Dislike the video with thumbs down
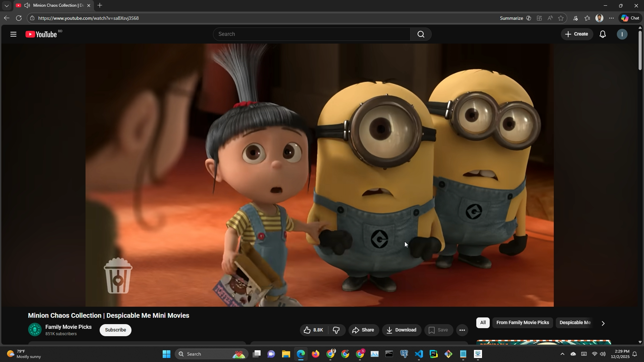The width and height of the screenshot is (644, 362). click(336, 330)
